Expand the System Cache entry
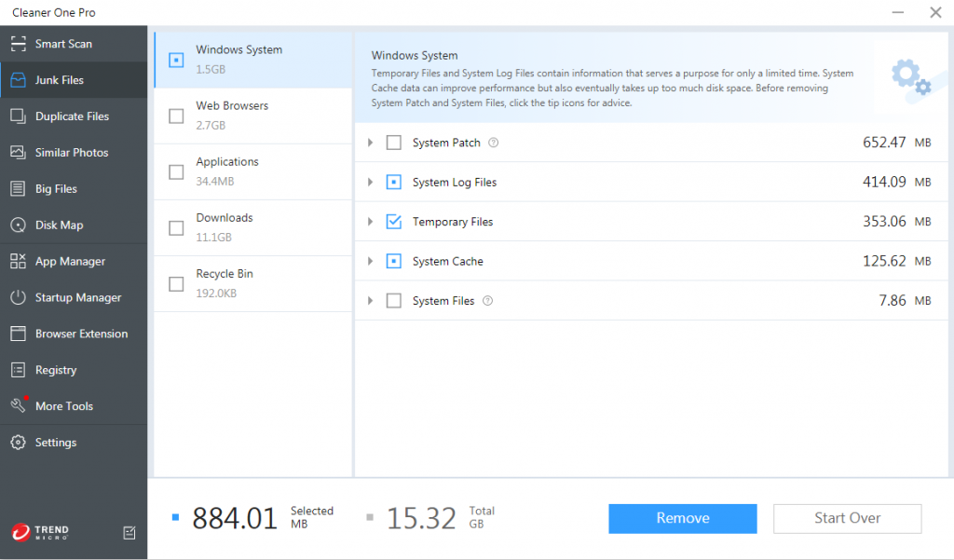This screenshot has height=560, width=954. (x=372, y=261)
